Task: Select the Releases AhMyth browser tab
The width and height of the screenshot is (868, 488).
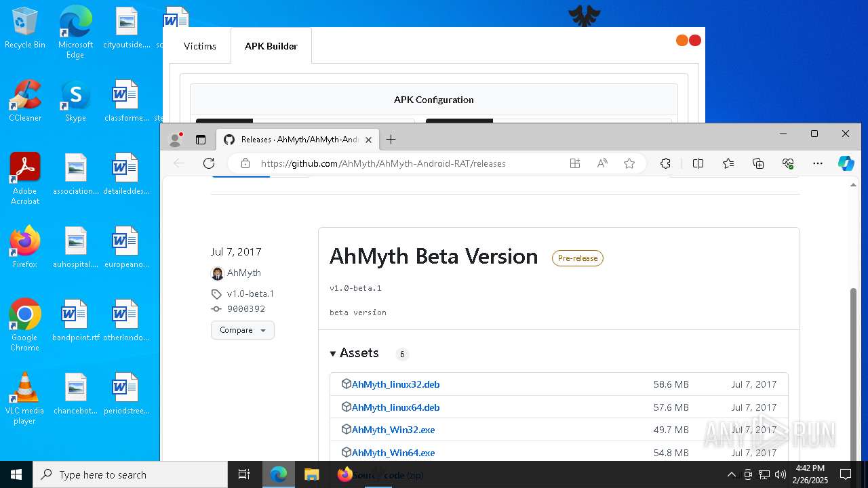Action: pos(297,140)
